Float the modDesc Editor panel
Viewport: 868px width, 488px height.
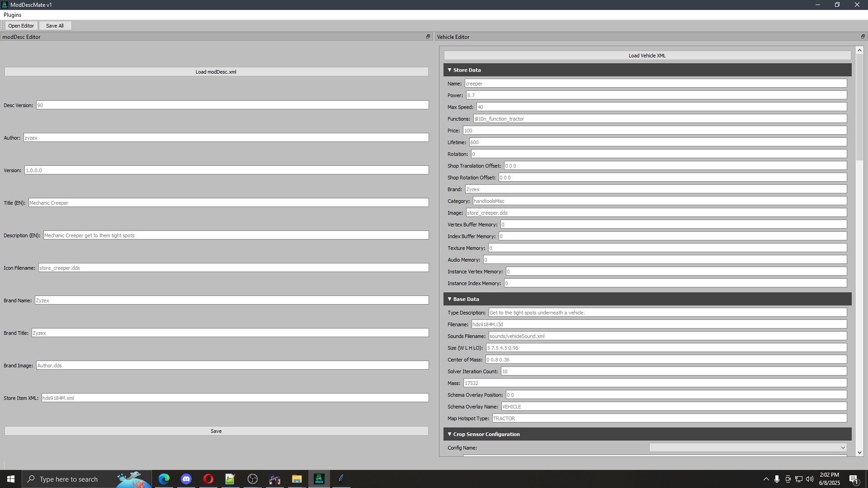[x=428, y=37]
